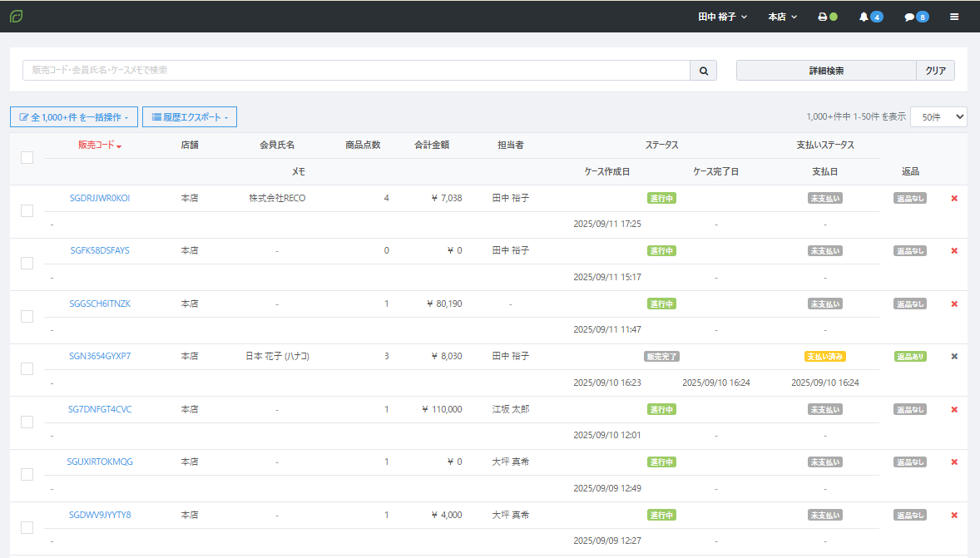
Task: Check the box for row SGFK58DSFAYS
Action: (x=27, y=264)
